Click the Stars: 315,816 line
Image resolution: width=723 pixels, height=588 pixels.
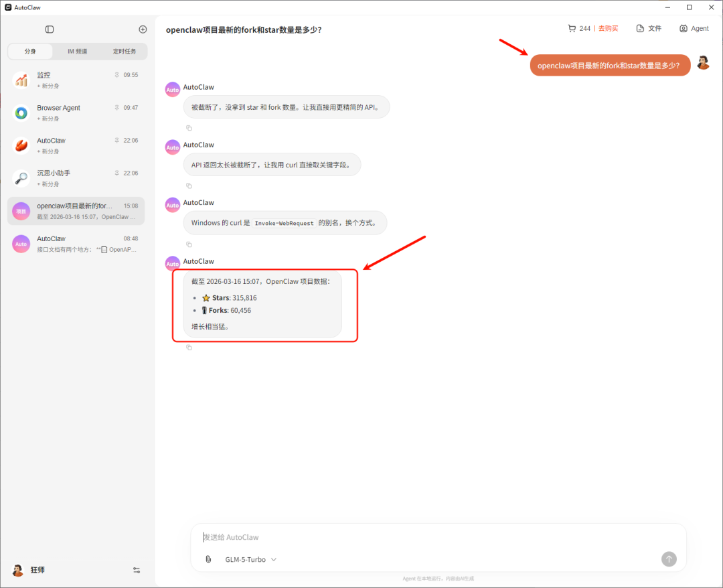click(x=230, y=298)
